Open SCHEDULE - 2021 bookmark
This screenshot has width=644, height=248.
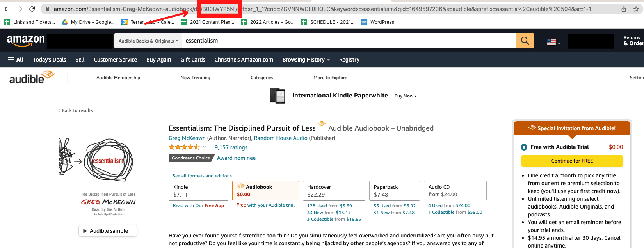(328, 22)
